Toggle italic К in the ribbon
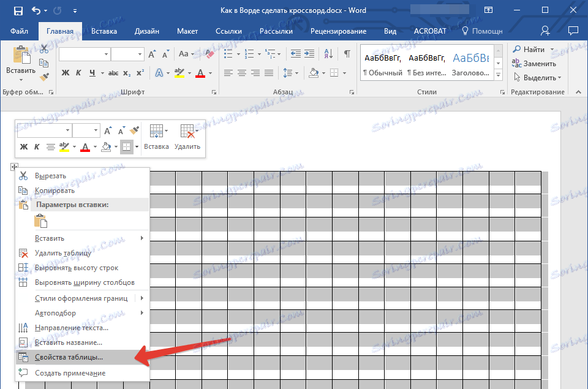The height and width of the screenshot is (389, 588). click(79, 73)
